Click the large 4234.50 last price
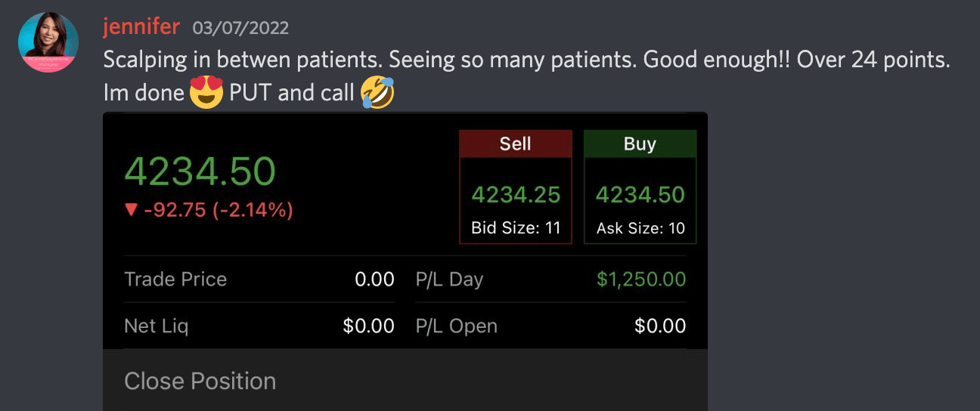This screenshot has width=980, height=411. point(200,172)
